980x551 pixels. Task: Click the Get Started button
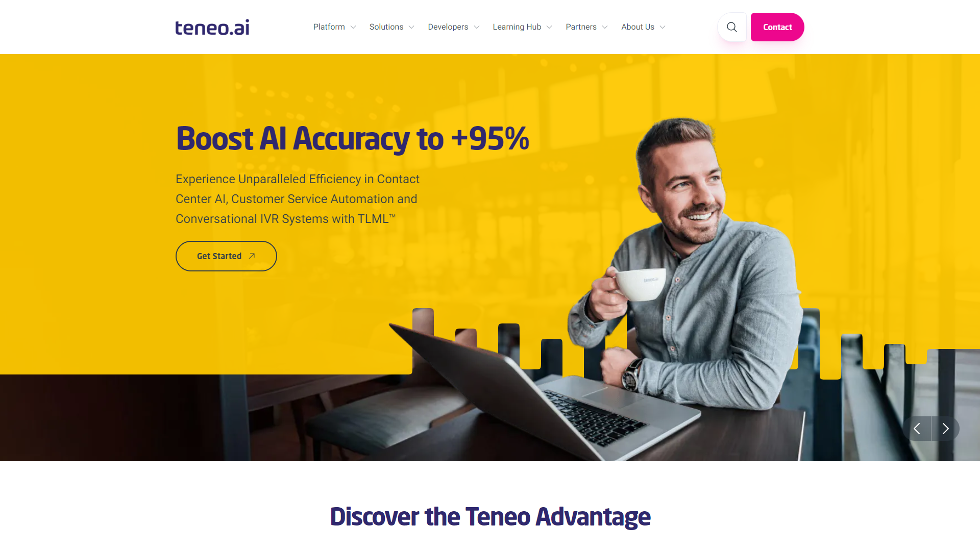tap(226, 256)
